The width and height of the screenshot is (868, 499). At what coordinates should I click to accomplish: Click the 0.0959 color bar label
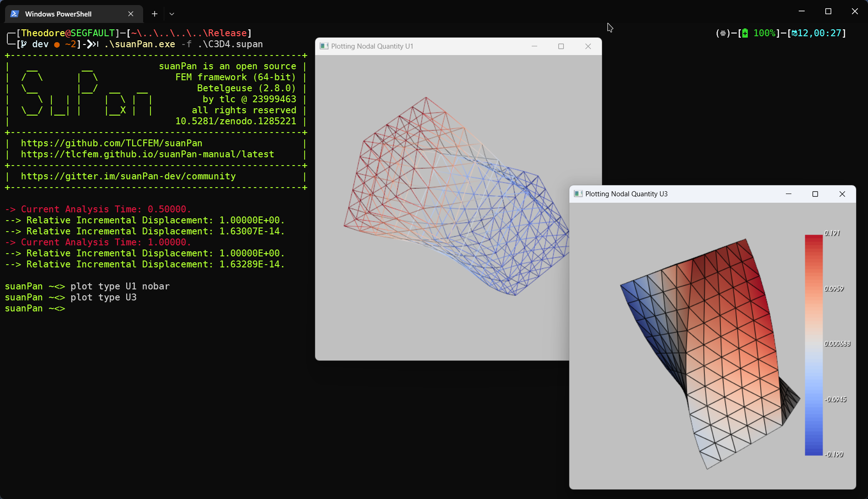click(x=834, y=288)
